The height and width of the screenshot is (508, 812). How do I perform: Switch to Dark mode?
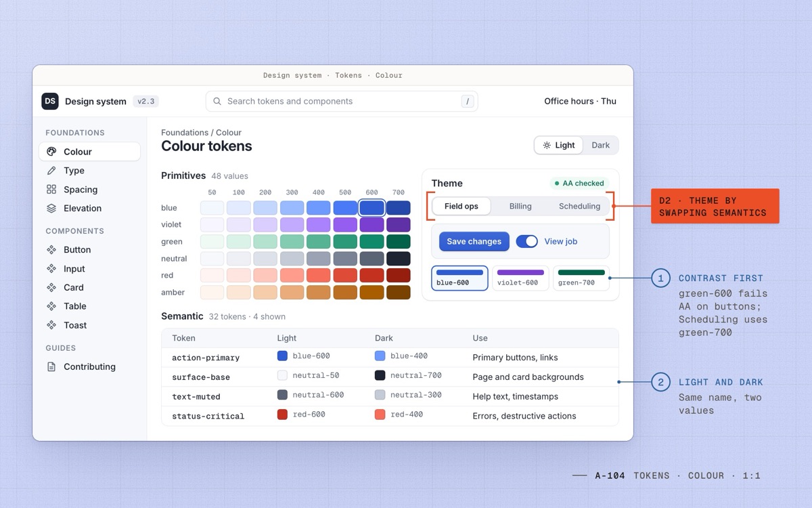[600, 145]
